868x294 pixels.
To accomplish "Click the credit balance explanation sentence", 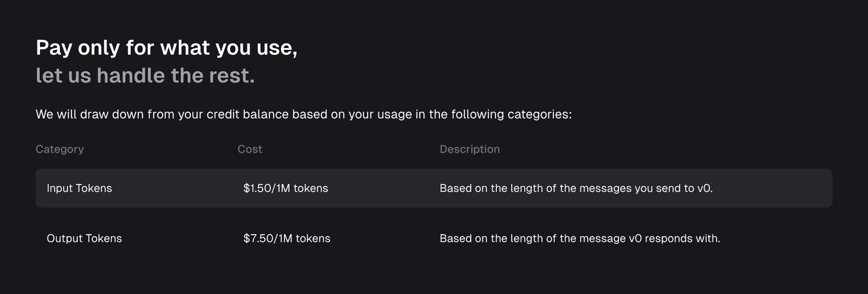I will pos(303,114).
